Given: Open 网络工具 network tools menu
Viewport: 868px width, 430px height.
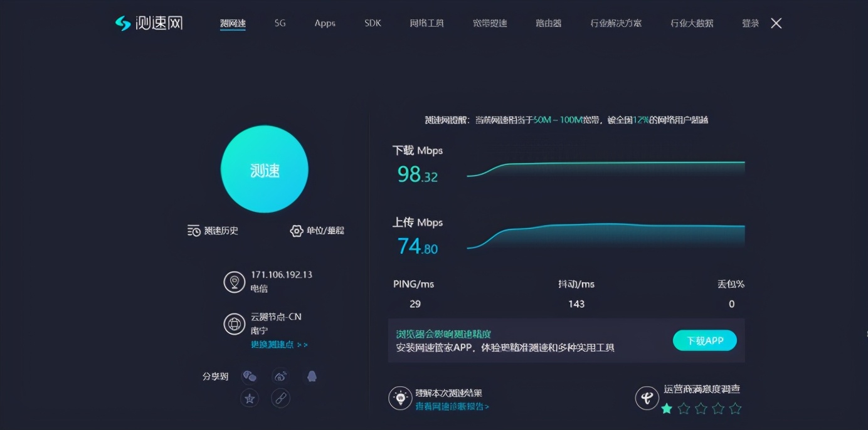Looking at the screenshot, I should 426,23.
